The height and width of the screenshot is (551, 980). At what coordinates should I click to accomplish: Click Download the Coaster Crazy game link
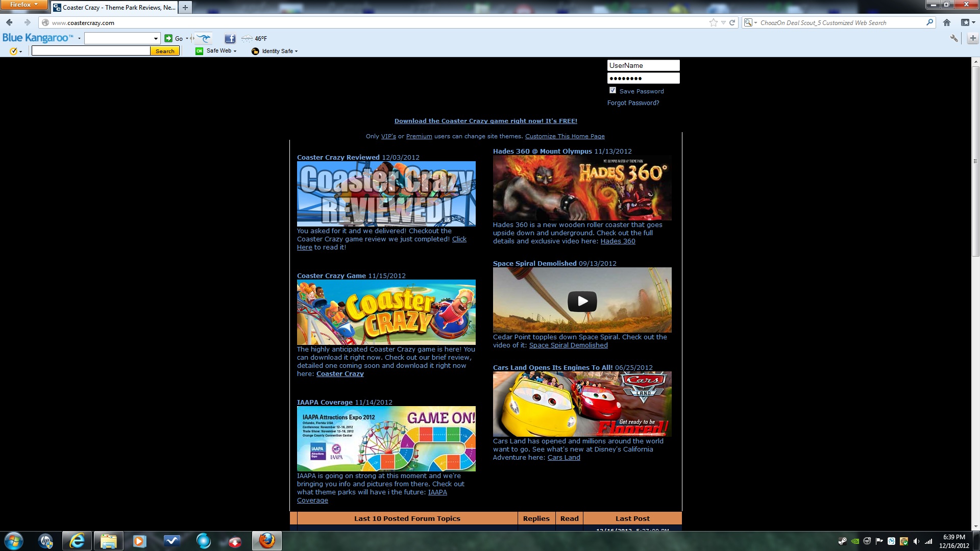click(x=485, y=121)
